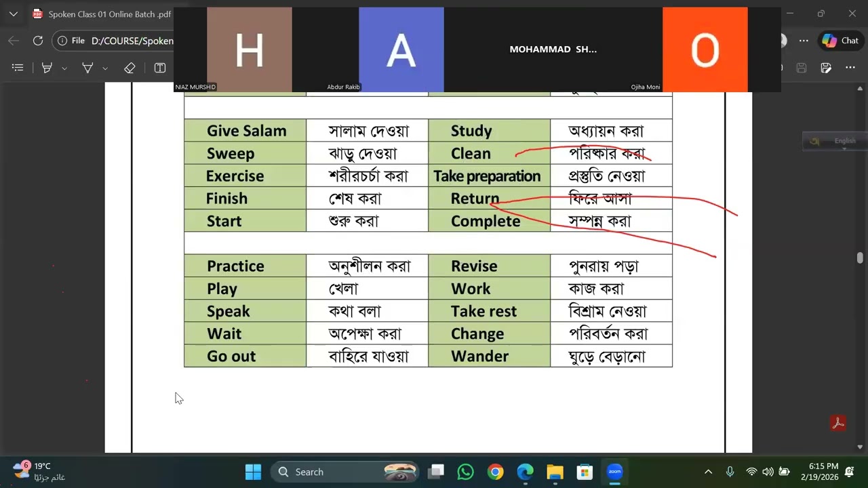Viewport: 868px width, 488px height.
Task: Click the word 'Finish' in table
Action: pyautogui.click(x=226, y=199)
